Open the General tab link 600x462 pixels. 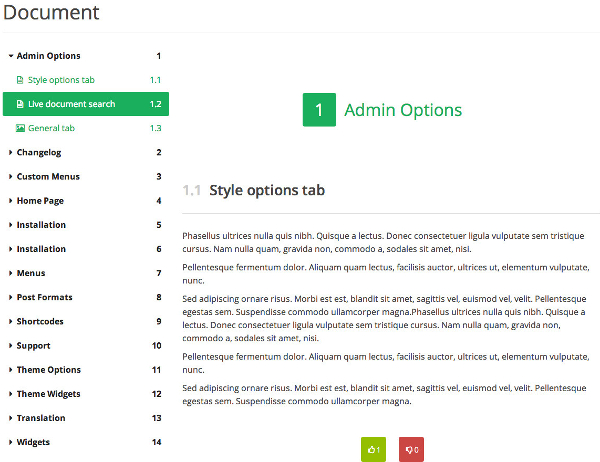[x=51, y=128]
